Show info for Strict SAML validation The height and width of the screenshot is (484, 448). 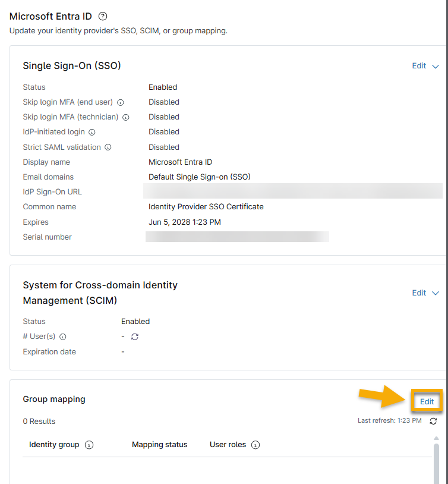pyautogui.click(x=108, y=147)
